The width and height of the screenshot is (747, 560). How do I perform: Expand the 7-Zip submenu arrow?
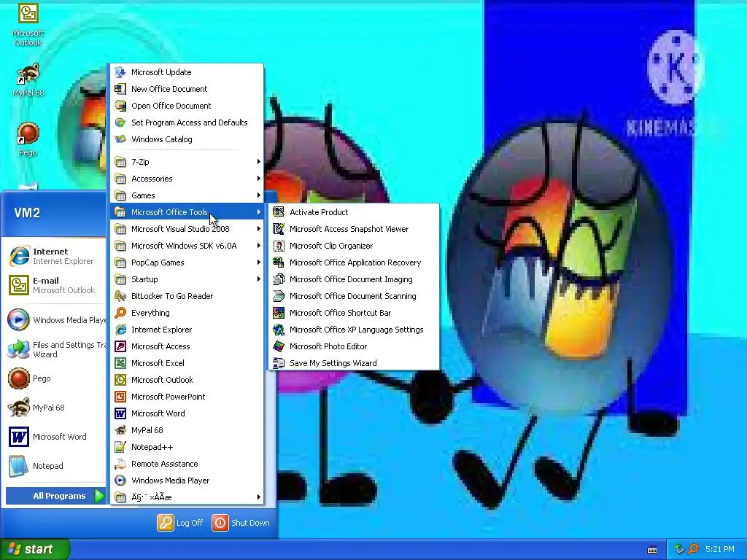[x=259, y=162]
